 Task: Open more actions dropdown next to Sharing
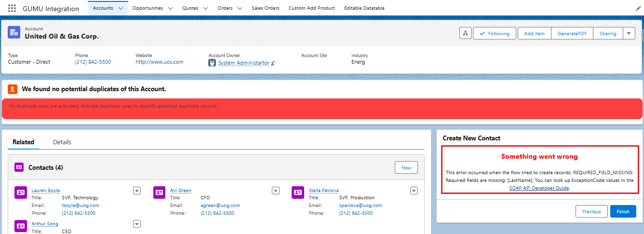click(629, 33)
